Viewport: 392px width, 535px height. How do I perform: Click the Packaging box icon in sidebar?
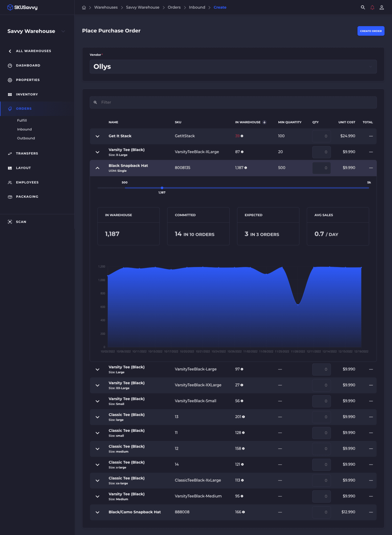[10, 197]
